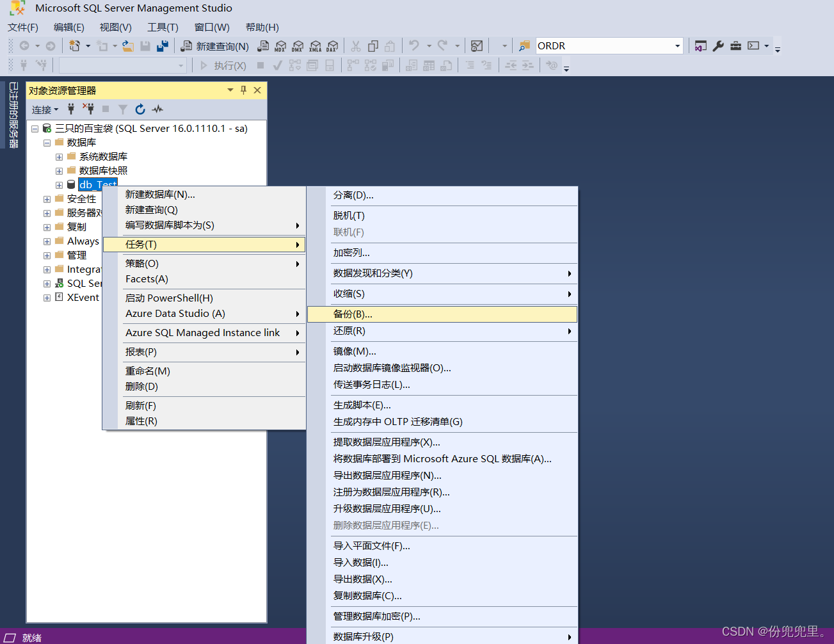Open the 窗口(W) menu
Viewport: 834px width, 644px height.
coord(212,28)
